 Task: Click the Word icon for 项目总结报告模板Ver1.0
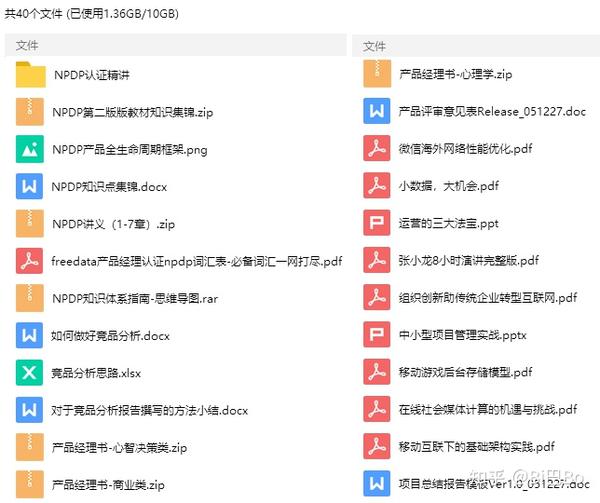point(377,484)
